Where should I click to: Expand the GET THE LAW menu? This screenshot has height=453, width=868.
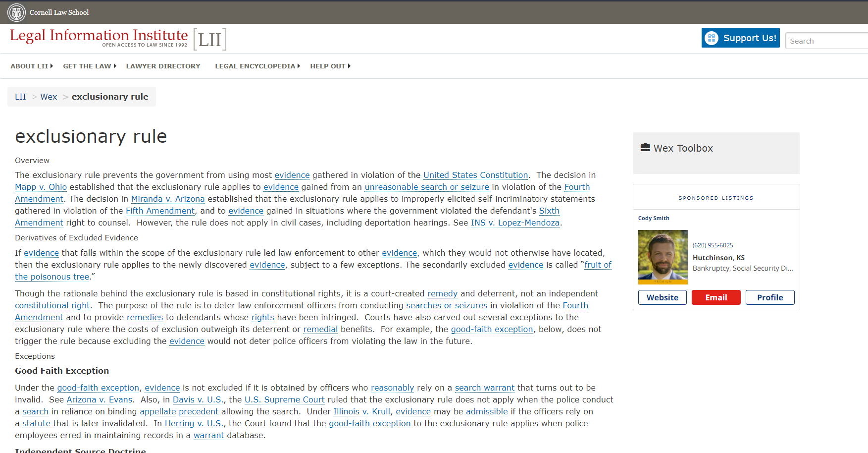tap(90, 66)
